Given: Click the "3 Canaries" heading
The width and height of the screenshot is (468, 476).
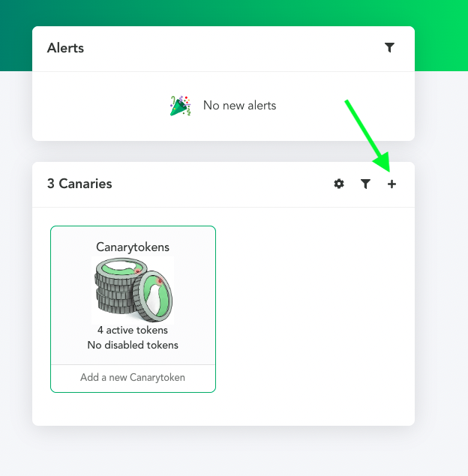Looking at the screenshot, I should [79, 184].
